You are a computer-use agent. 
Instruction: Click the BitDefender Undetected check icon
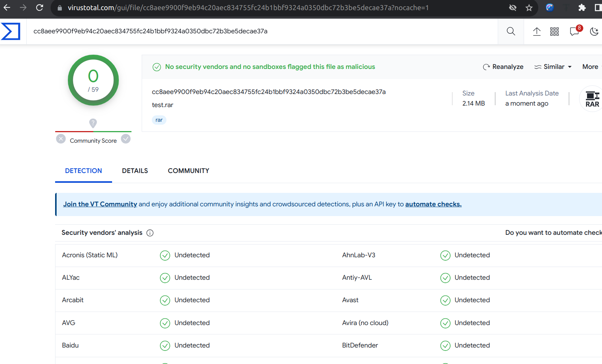tap(445, 346)
